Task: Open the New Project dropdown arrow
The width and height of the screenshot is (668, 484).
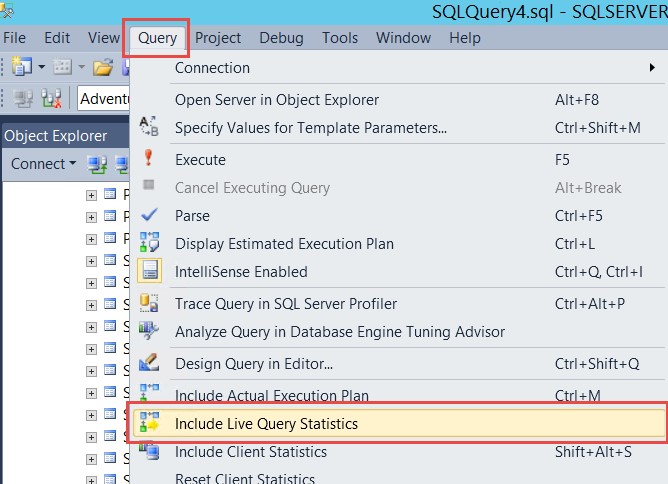Action: coord(42,66)
